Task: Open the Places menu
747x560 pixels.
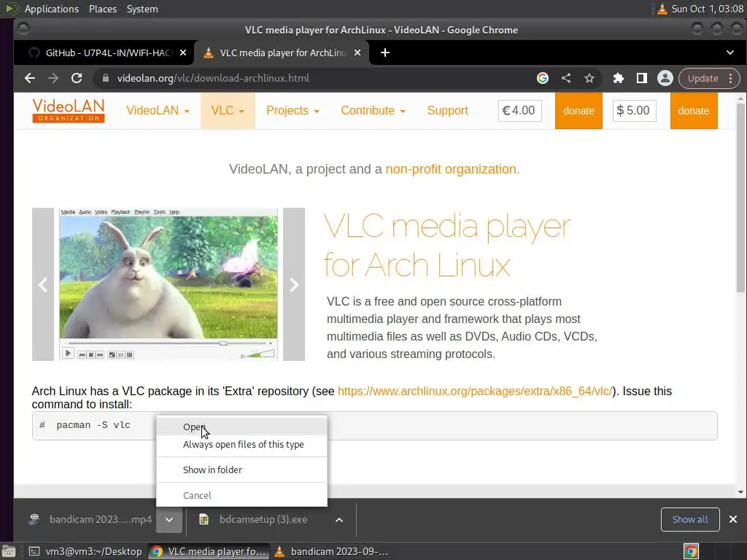Action: coord(102,9)
